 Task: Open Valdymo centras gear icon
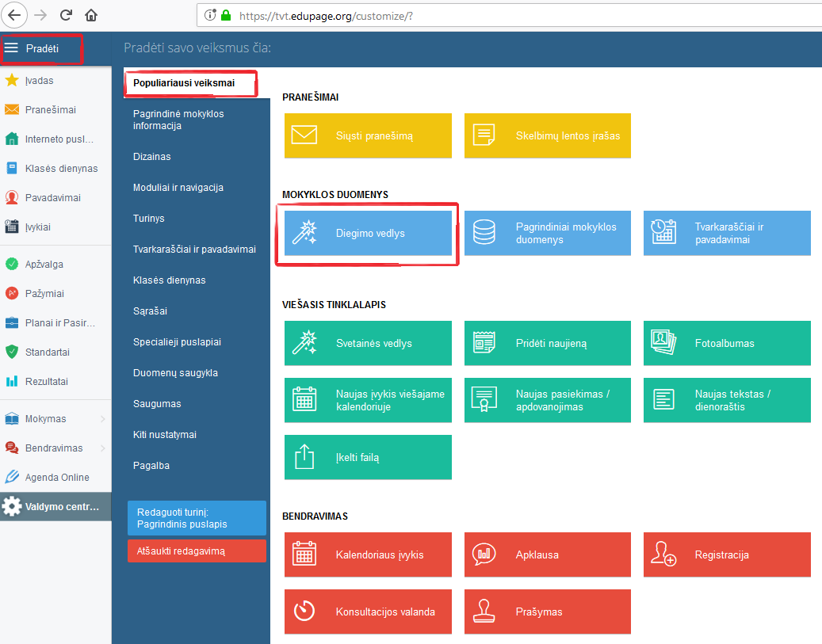pos(12,506)
